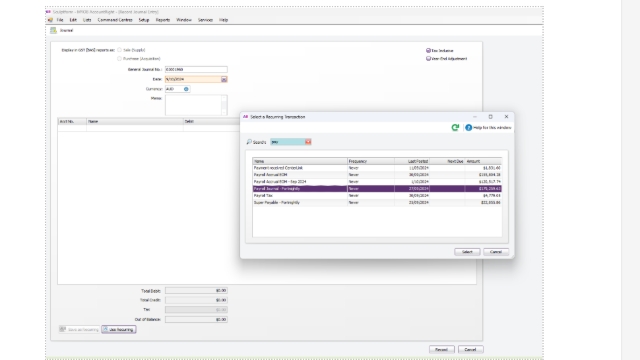Sort by the Name column header
640x360 pixels.
click(x=300, y=161)
